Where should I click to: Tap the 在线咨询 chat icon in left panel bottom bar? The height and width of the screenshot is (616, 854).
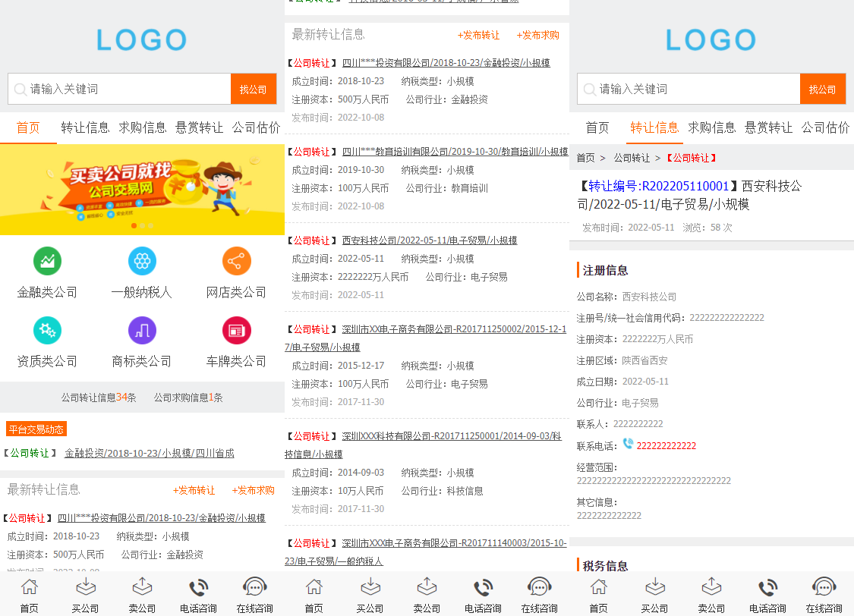(x=255, y=587)
